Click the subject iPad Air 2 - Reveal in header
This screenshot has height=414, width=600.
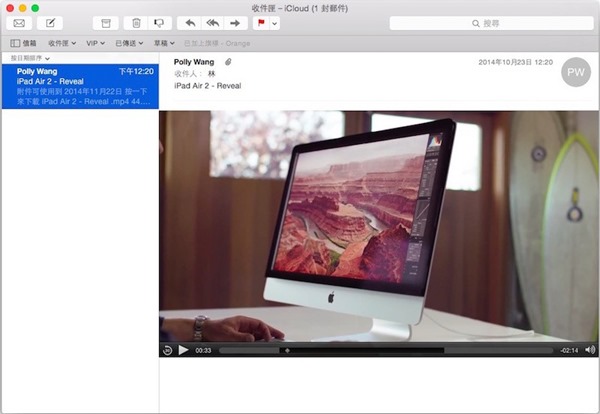(207, 86)
